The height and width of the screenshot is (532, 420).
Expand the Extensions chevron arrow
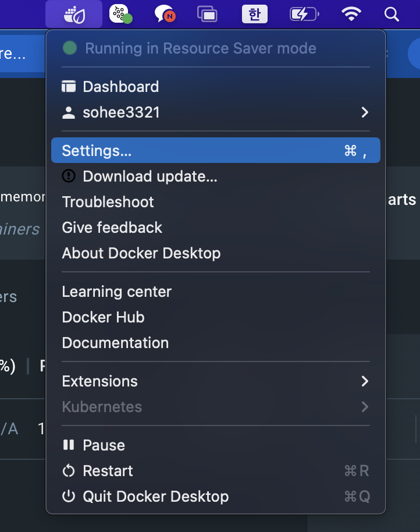(365, 381)
